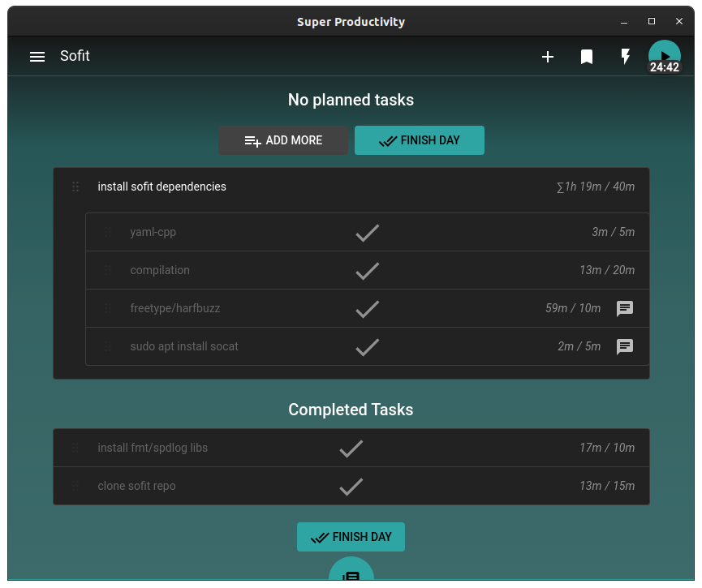
Task: Maximize the Super Productivity window
Action: coord(652,21)
